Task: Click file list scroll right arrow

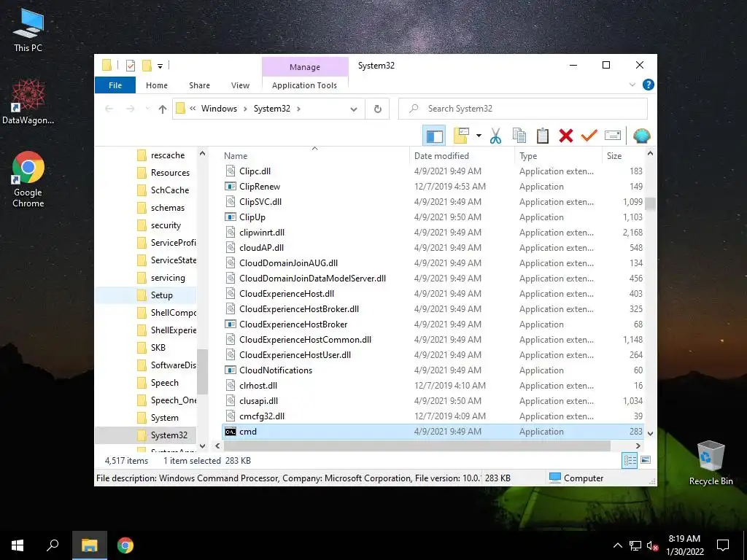Action: [x=638, y=446]
